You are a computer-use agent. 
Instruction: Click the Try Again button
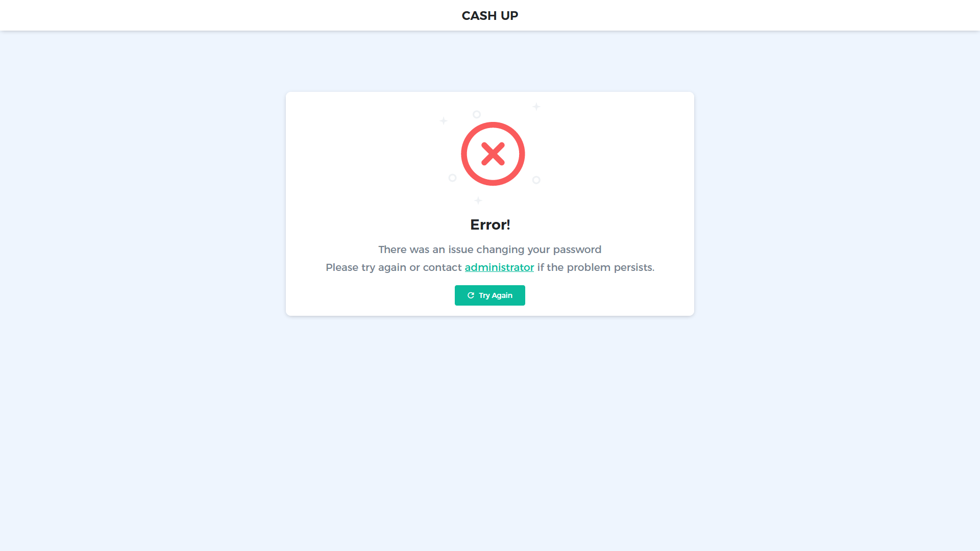click(489, 295)
